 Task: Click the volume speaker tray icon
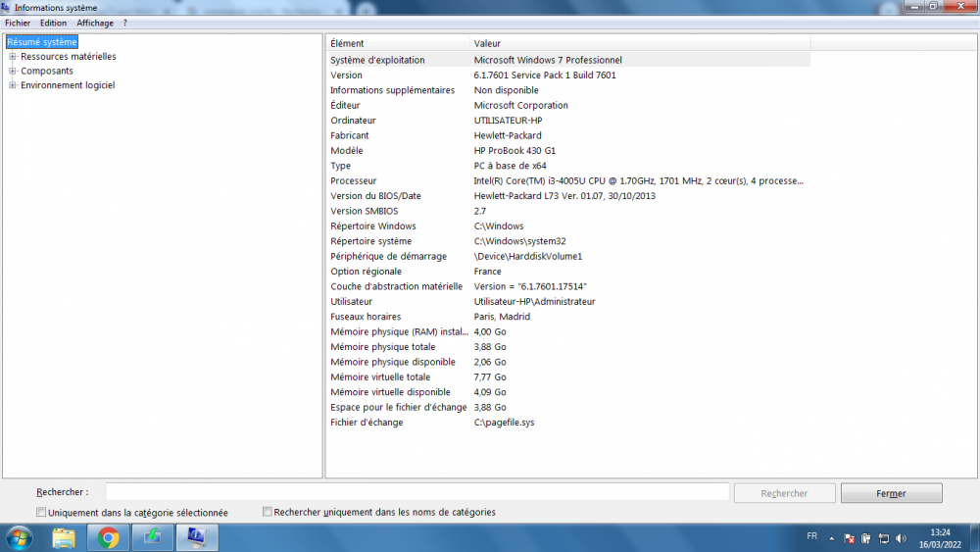tap(901, 538)
